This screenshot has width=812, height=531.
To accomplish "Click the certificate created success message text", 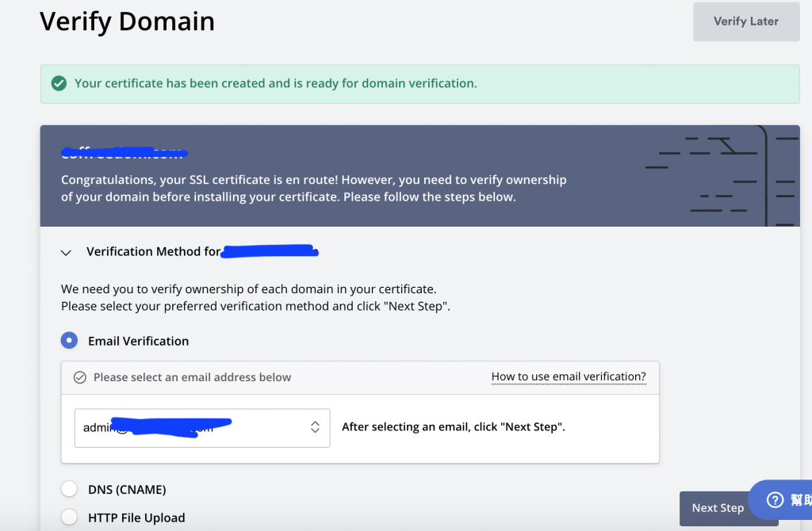I will click(x=276, y=83).
